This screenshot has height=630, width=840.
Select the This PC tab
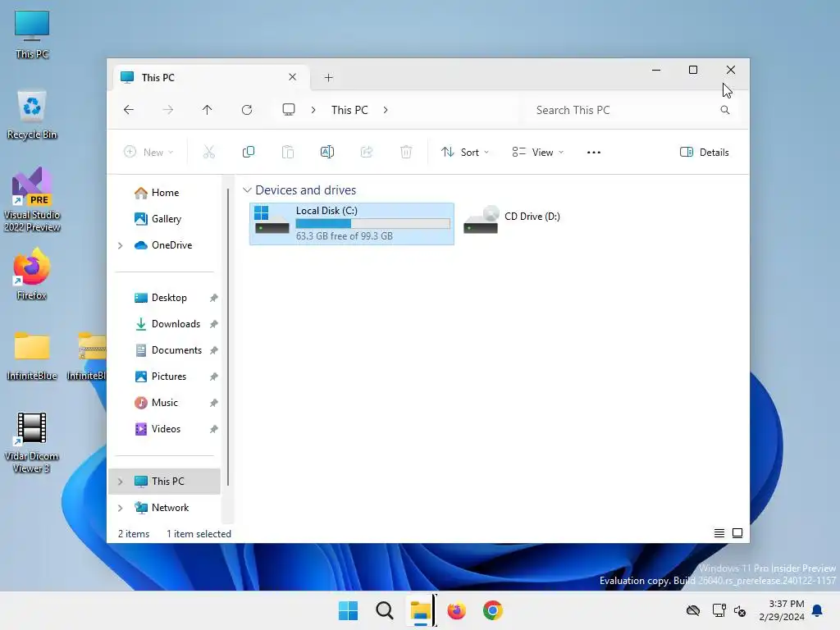212,78
